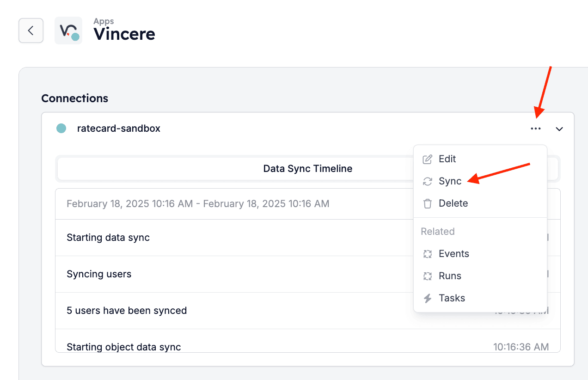Choose Delete from the connection menu

coord(480,203)
